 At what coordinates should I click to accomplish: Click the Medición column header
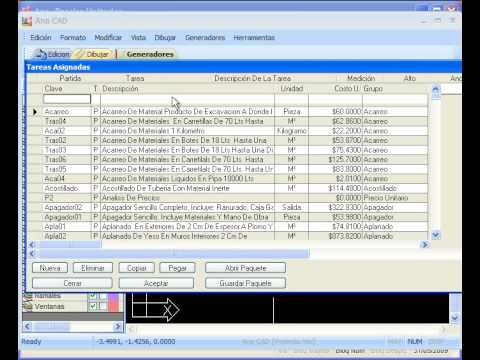(x=361, y=78)
